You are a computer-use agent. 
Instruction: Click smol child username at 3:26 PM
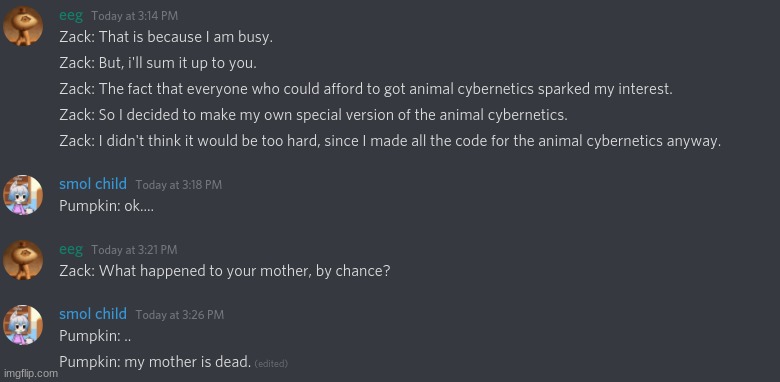pyautogui.click(x=93, y=314)
